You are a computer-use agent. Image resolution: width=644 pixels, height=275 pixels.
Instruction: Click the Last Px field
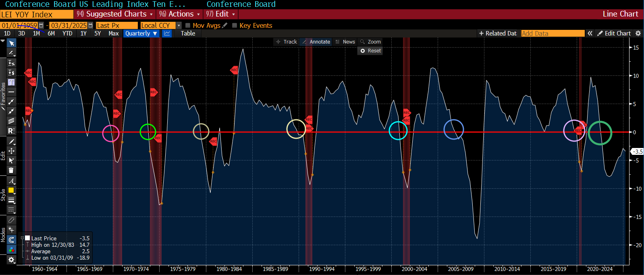116,25
